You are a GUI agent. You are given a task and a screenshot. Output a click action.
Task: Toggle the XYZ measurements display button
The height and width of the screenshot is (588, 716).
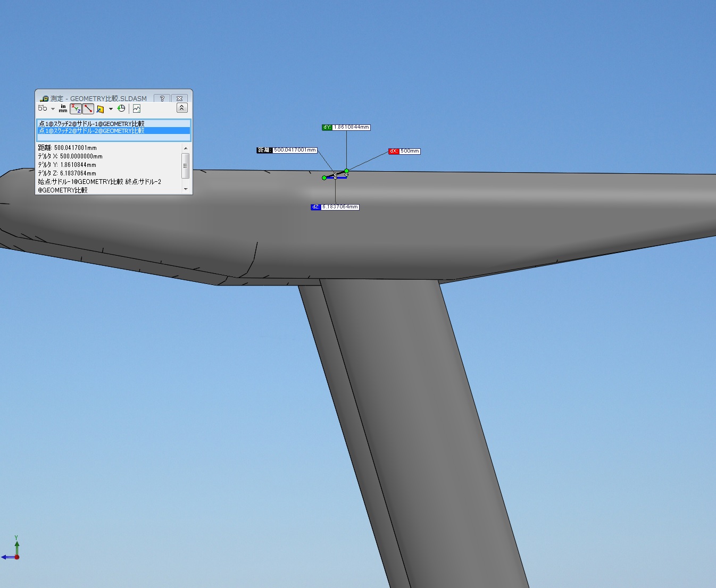(76, 108)
